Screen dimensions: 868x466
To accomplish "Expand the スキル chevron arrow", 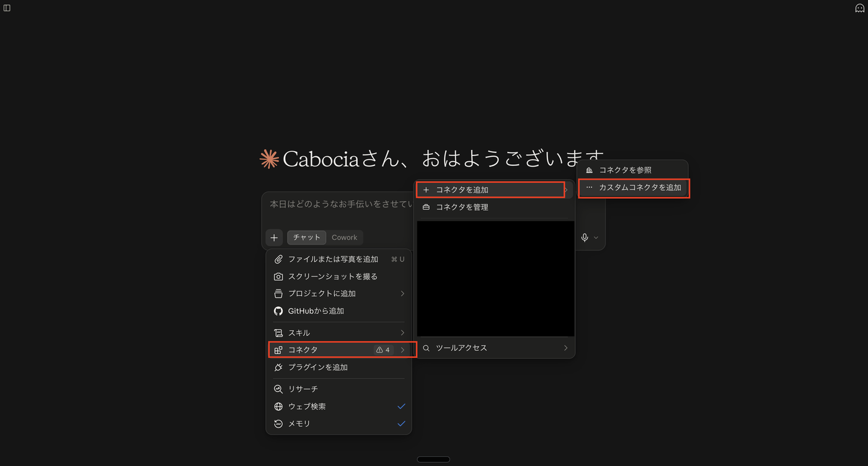I will 402,333.
